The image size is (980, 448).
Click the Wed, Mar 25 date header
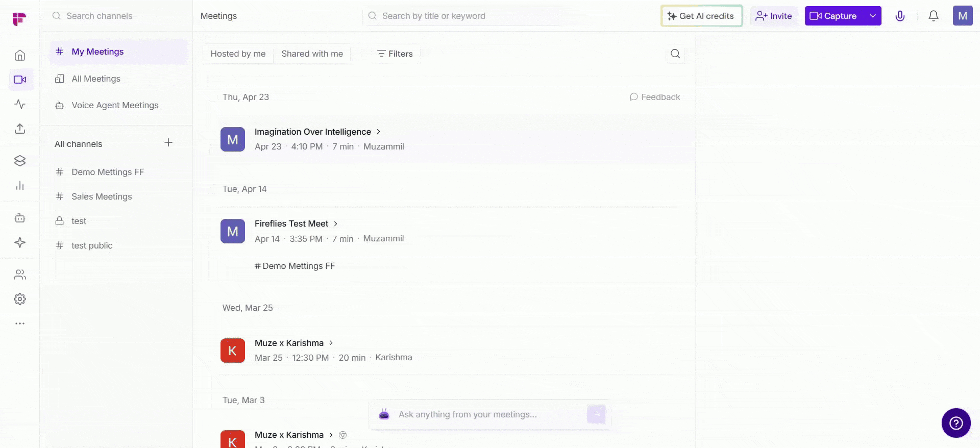point(248,308)
